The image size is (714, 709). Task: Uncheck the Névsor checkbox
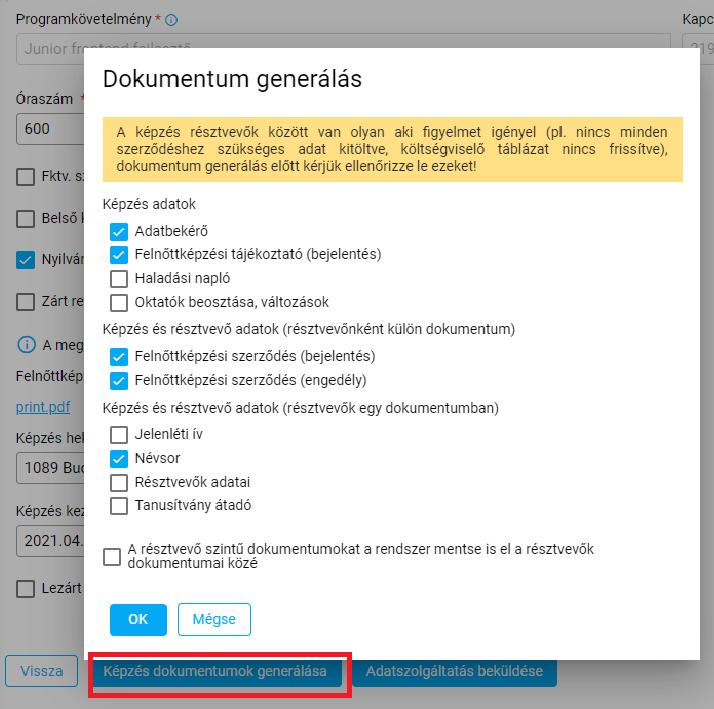click(119, 459)
